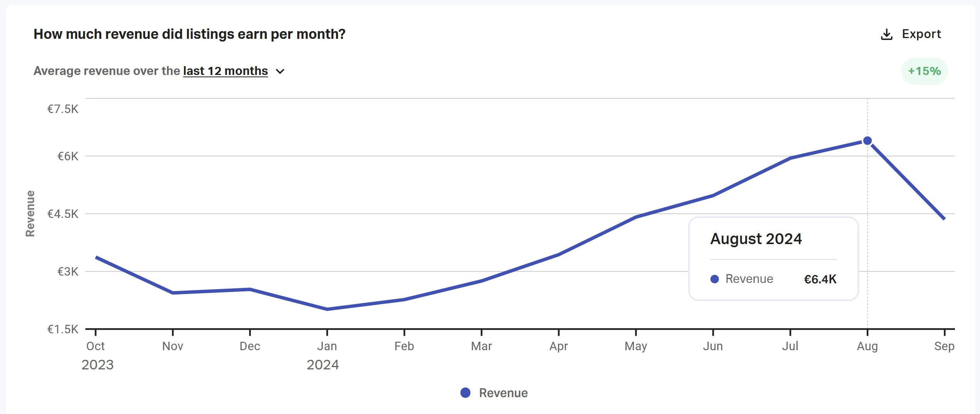
Task: Toggle the Revenue legend item
Action: (x=494, y=392)
